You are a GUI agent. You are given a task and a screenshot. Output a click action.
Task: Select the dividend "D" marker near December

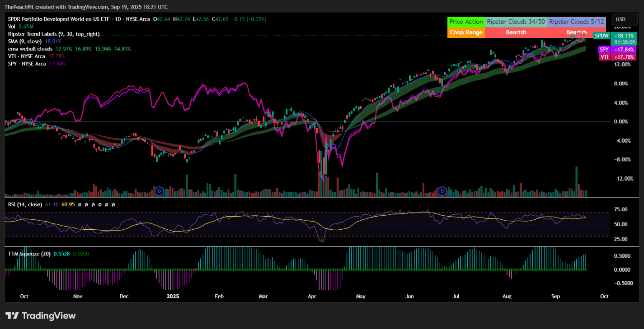pos(159,191)
